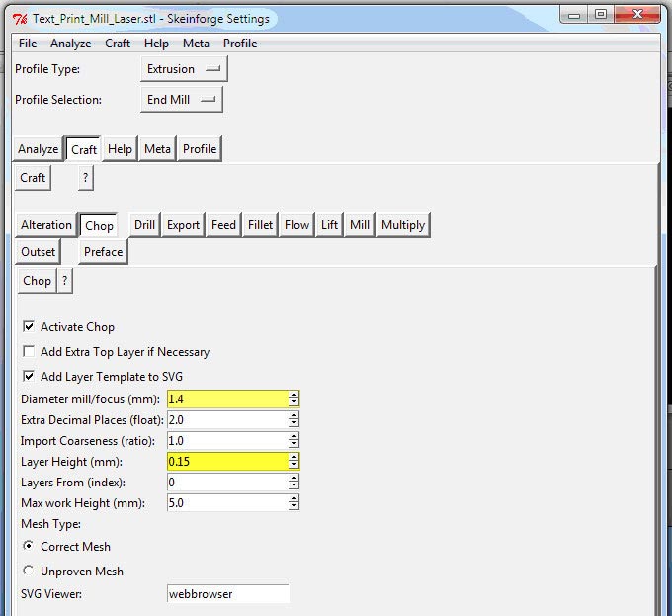This screenshot has height=616, width=672.
Task: Enable Add Extra Top Layer if Necessary
Action: tap(29, 352)
